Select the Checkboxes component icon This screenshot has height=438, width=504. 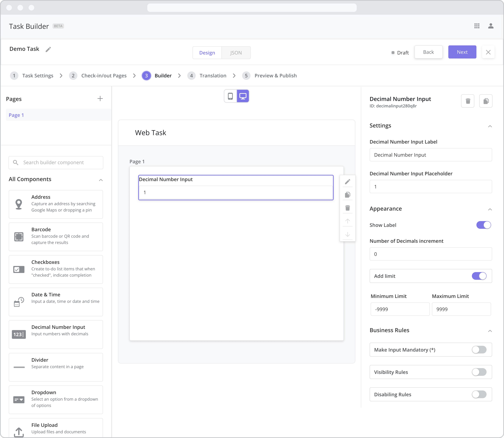click(19, 269)
